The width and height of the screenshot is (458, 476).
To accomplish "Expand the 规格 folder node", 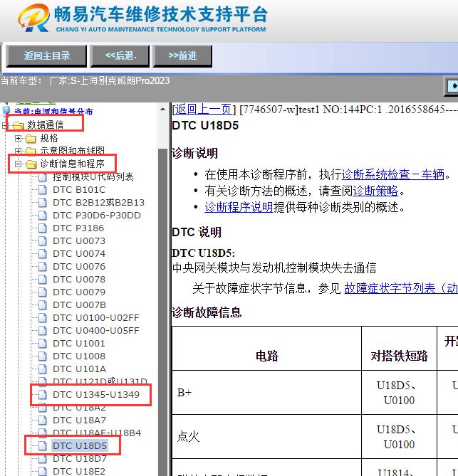I will coord(18,139).
